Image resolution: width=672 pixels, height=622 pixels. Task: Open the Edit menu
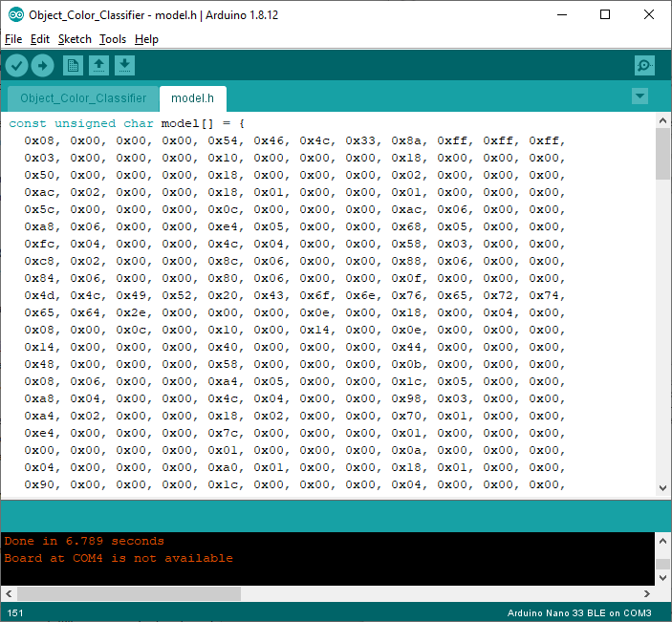(39, 39)
